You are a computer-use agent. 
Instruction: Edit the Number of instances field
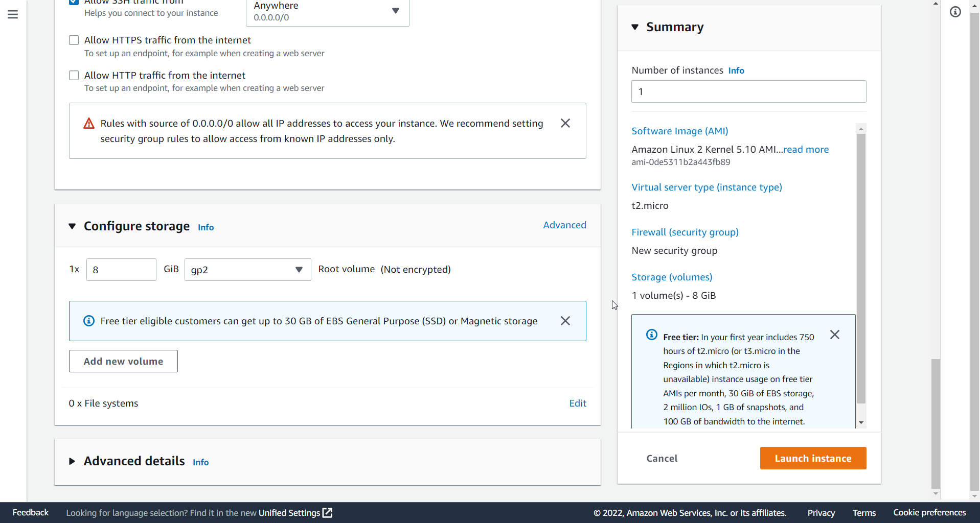click(748, 91)
